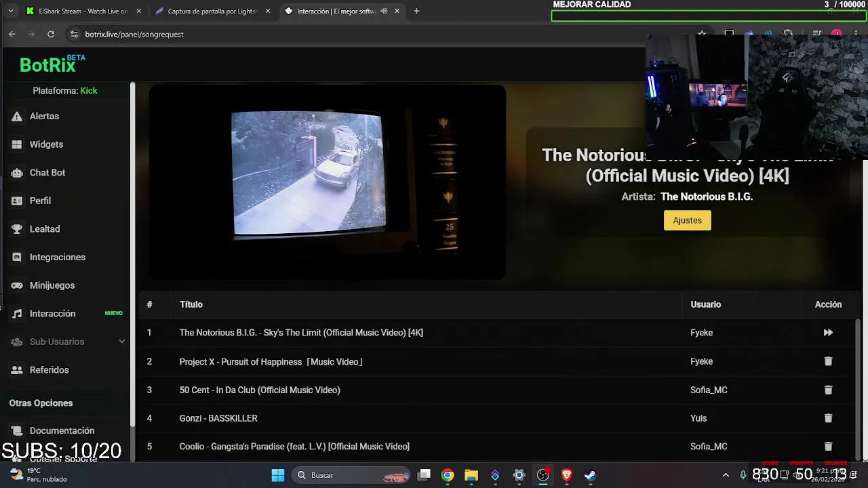Select the Project X - Pursuit of Happiness title
The height and width of the screenshot is (488, 868).
click(x=271, y=362)
